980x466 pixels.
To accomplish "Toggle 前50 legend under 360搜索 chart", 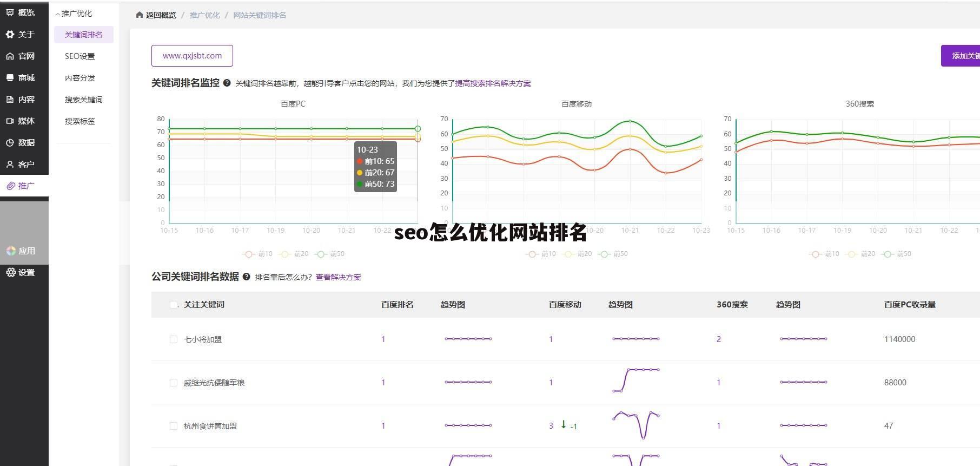I will pyautogui.click(x=896, y=254).
